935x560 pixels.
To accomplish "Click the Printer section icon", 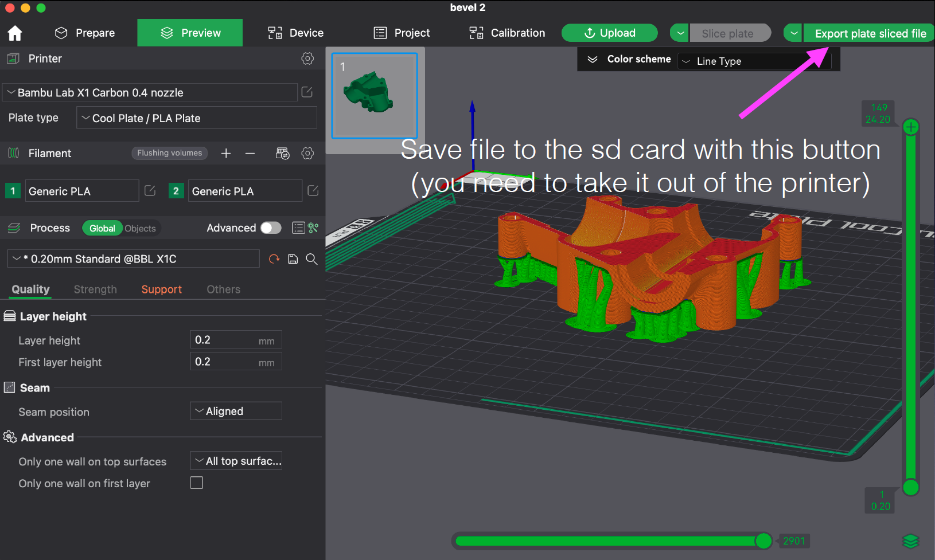I will pyautogui.click(x=13, y=58).
